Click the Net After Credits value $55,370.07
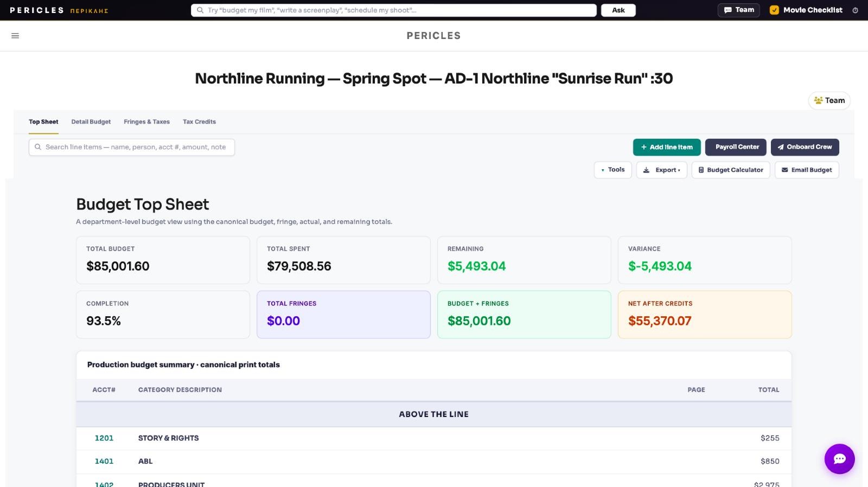 click(x=660, y=321)
